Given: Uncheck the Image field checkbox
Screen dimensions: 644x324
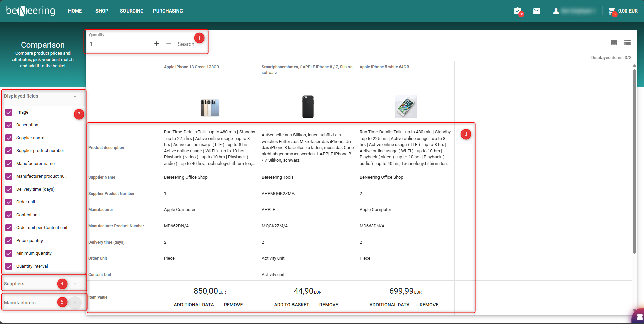Looking at the screenshot, I should pos(9,112).
